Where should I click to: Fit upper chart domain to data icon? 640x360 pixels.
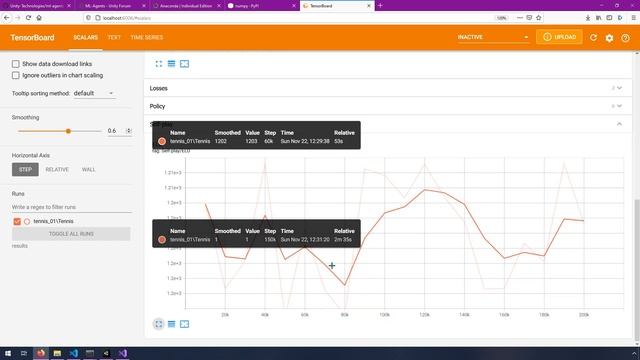pos(184,64)
